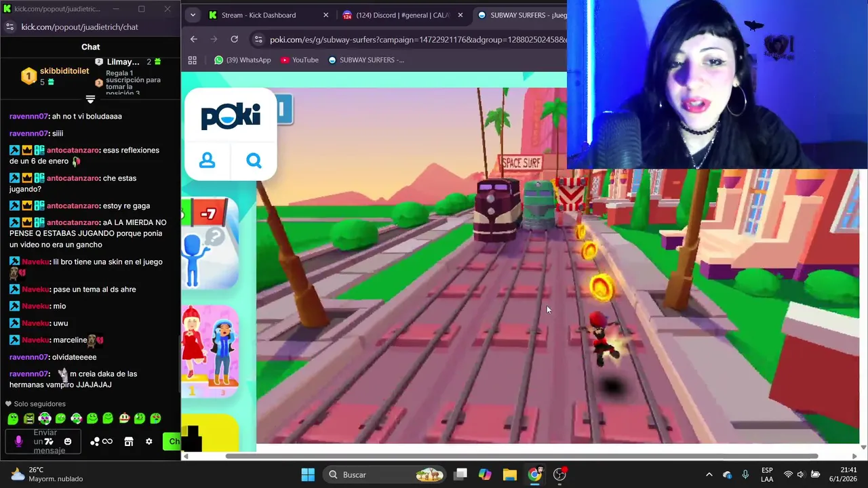Viewport: 868px width, 488px height.
Task: Open the Poki profile icon
Action: [207, 161]
